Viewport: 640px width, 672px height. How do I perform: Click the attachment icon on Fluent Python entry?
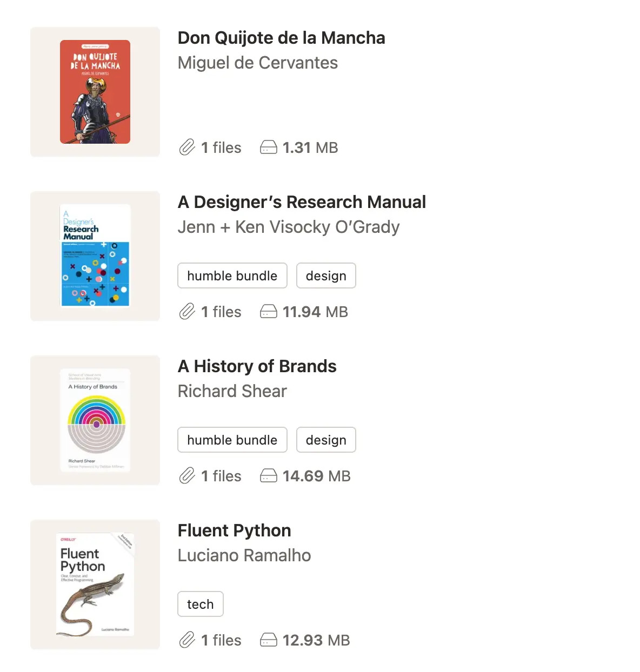pyautogui.click(x=186, y=640)
